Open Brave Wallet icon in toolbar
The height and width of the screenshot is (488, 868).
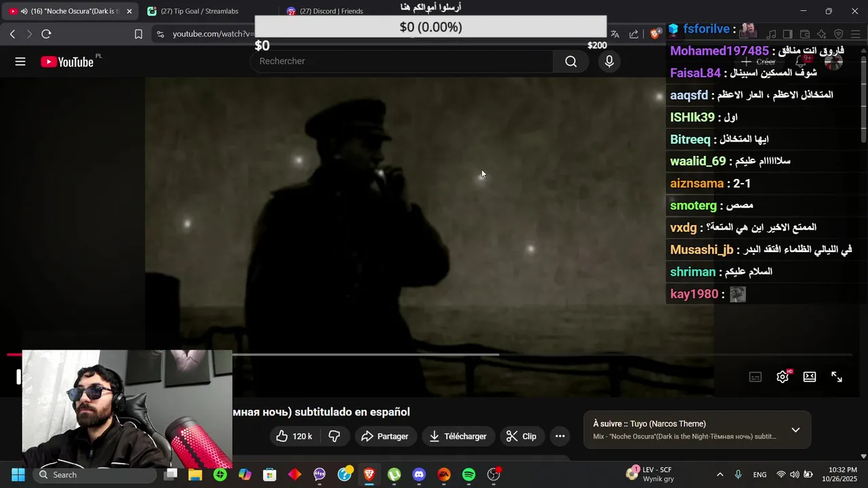click(805, 34)
